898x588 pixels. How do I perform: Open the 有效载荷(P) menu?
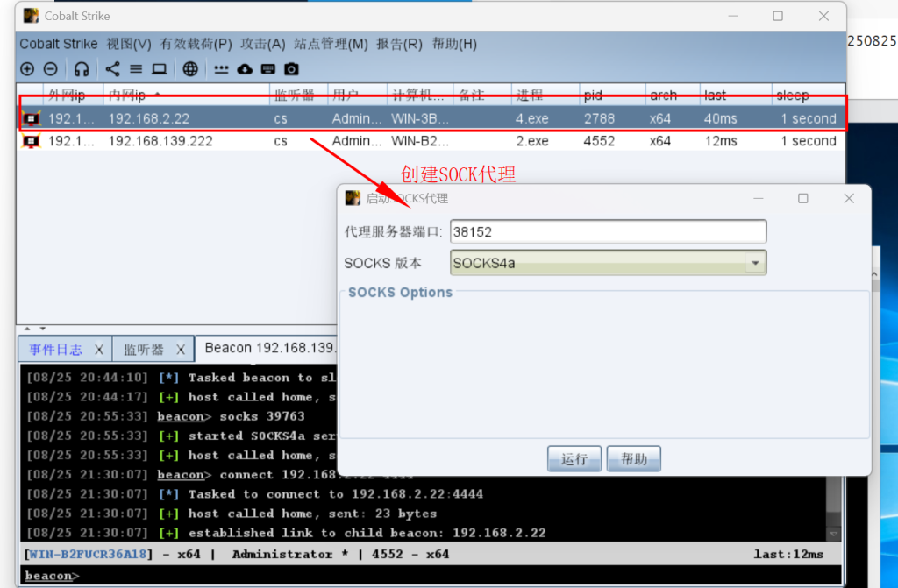(196, 44)
